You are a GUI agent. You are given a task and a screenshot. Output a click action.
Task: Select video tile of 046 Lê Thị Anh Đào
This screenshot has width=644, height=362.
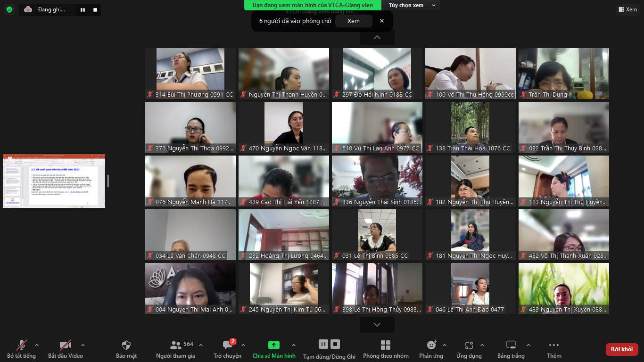[471, 288]
